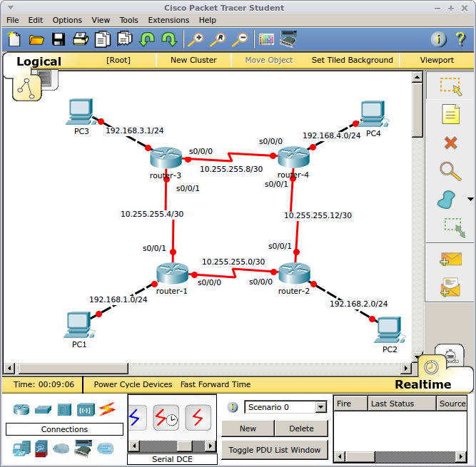Viewport: 476px width, 467px height.
Task: Pick the red Serial DTE cable
Action: (198, 418)
